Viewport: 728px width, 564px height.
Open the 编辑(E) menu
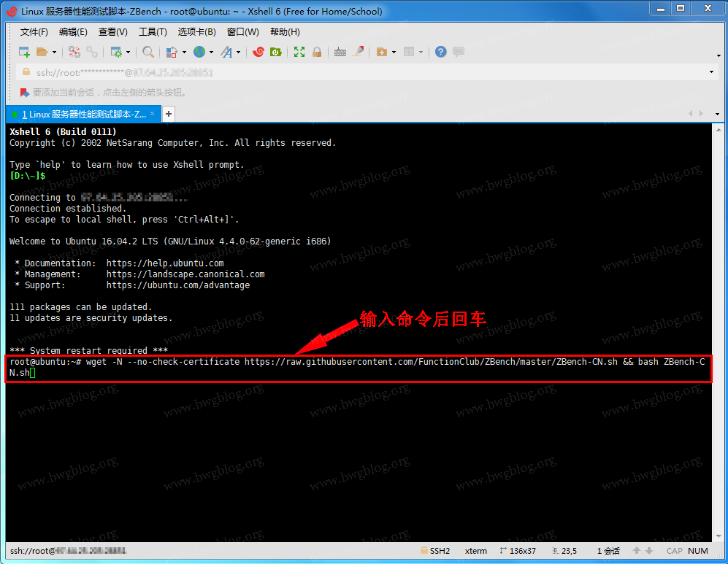pos(73,32)
